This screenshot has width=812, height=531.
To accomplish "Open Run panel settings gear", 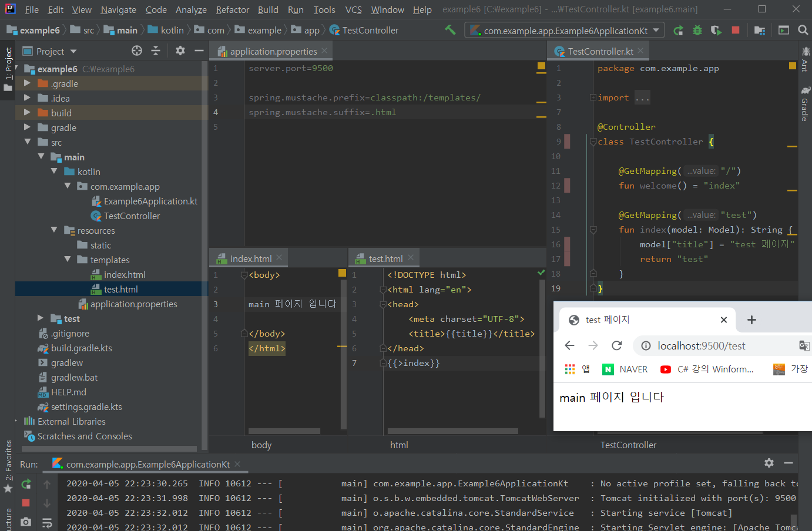I will pyautogui.click(x=769, y=463).
